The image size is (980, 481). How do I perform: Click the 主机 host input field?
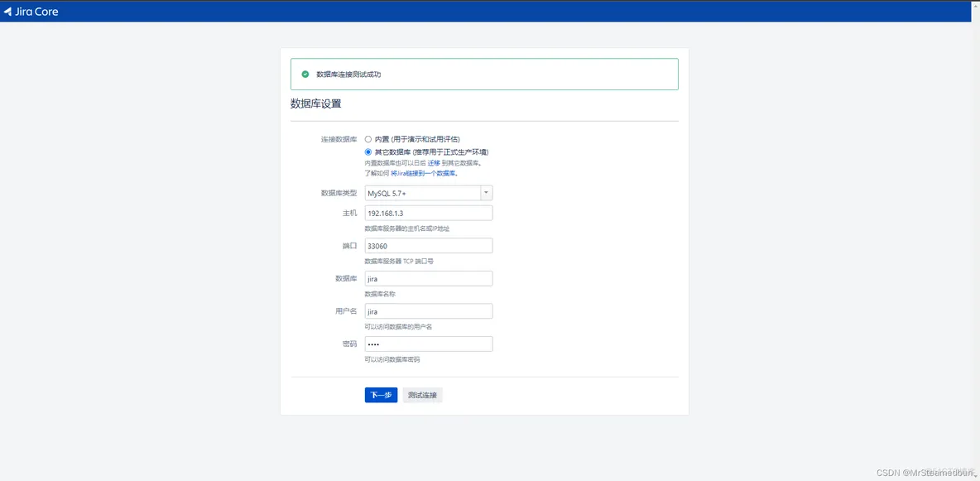(429, 214)
